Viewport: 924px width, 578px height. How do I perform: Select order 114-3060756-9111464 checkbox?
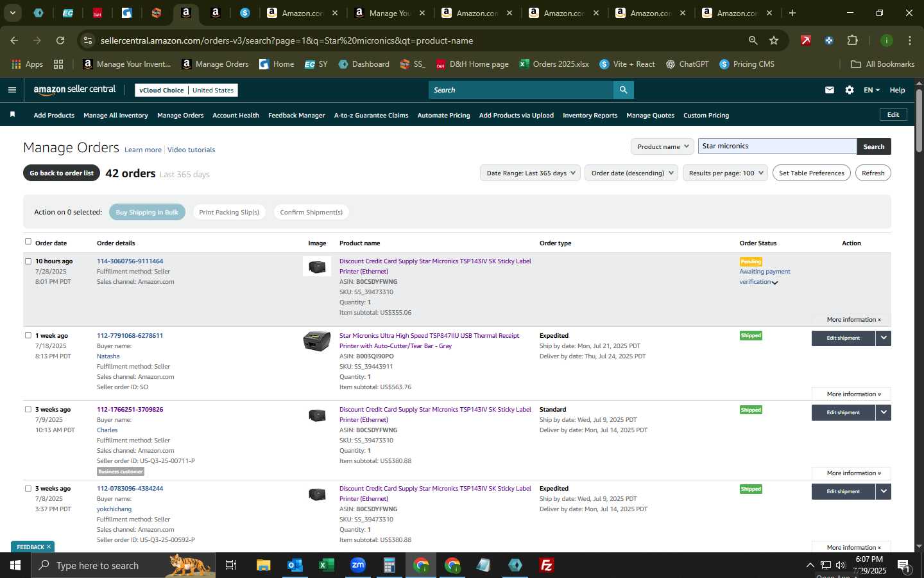pyautogui.click(x=28, y=261)
